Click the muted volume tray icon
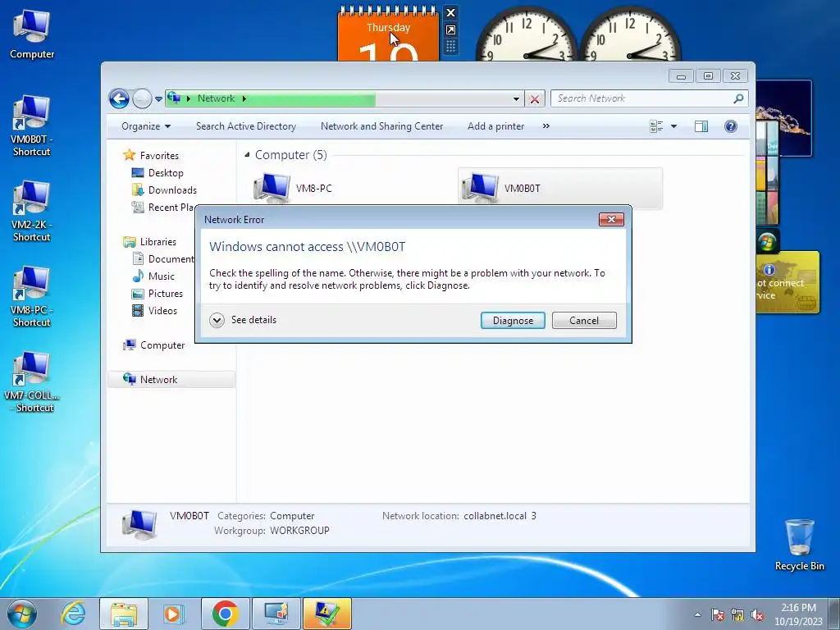 click(757, 614)
